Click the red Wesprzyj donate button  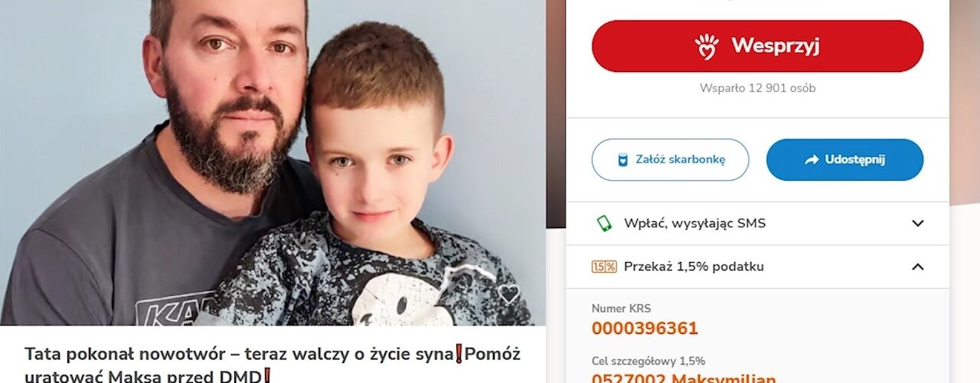coord(757,46)
